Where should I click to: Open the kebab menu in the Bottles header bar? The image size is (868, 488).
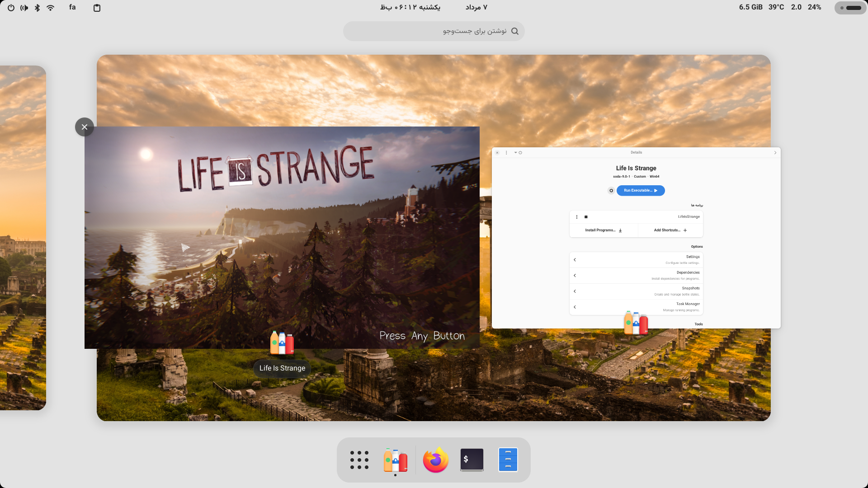(x=506, y=153)
